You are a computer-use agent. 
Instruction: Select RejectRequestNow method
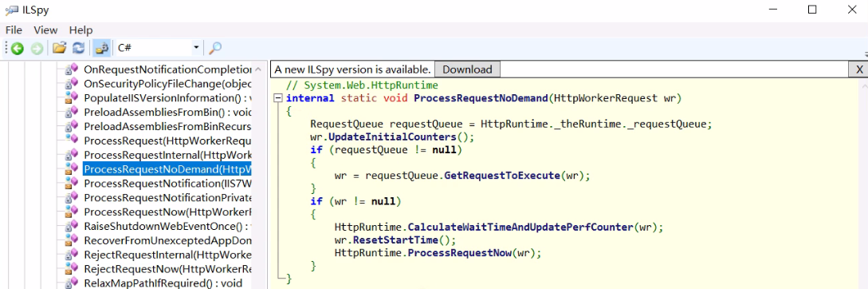(x=167, y=269)
